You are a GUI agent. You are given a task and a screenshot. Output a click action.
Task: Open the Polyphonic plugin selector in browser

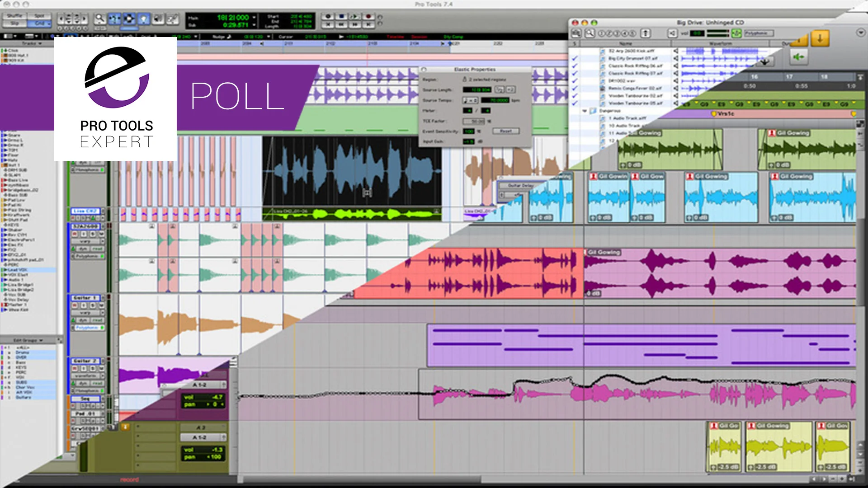click(758, 33)
